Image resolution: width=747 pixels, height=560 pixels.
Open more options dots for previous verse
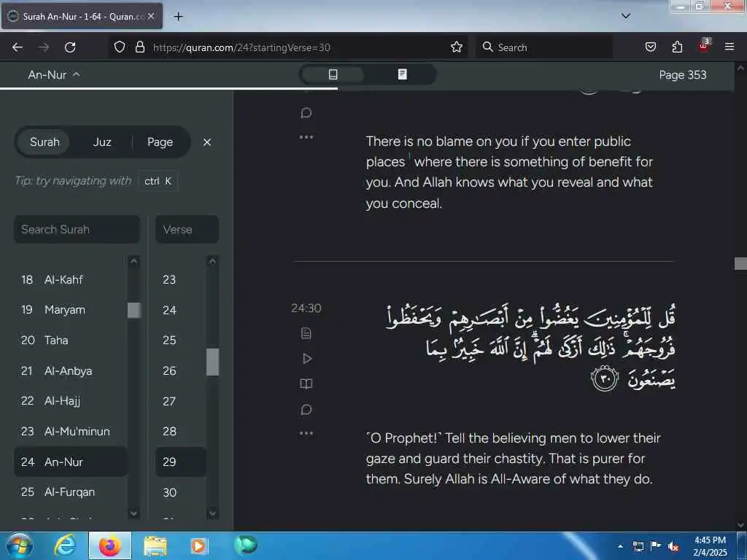pyautogui.click(x=306, y=137)
